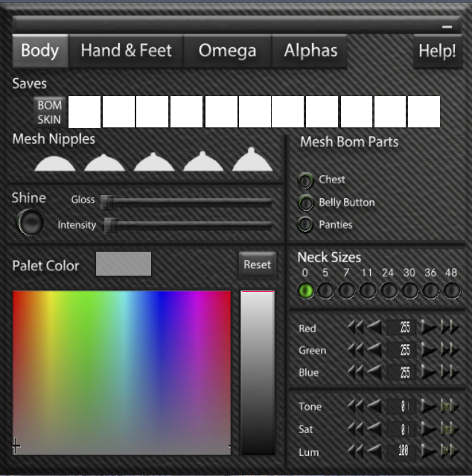Decrease Tone with single left arrow
The width and height of the screenshot is (472, 476).
click(x=374, y=406)
